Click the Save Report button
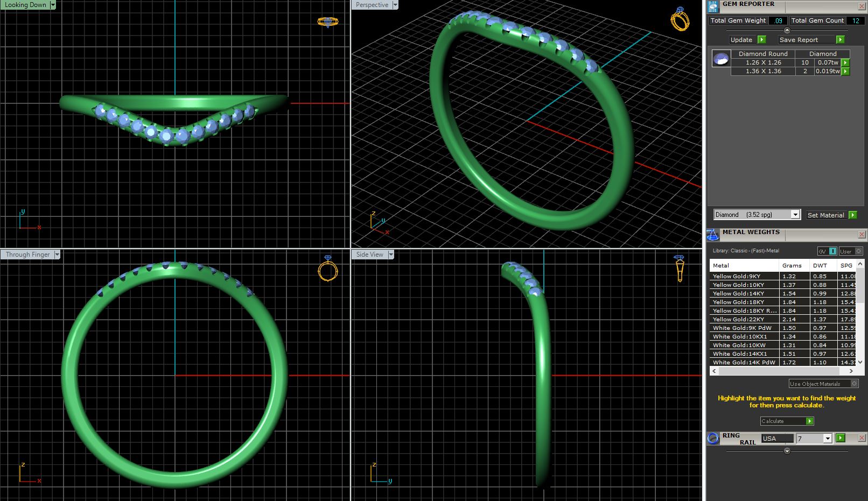The width and height of the screenshot is (868, 501). coord(811,40)
